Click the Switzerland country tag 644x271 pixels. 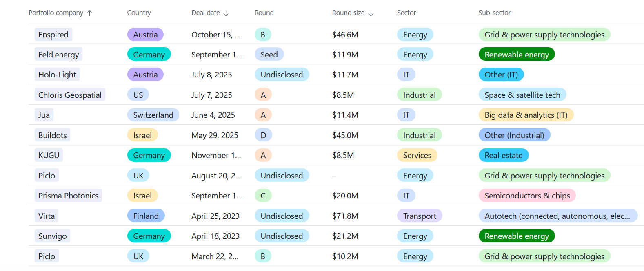click(153, 115)
